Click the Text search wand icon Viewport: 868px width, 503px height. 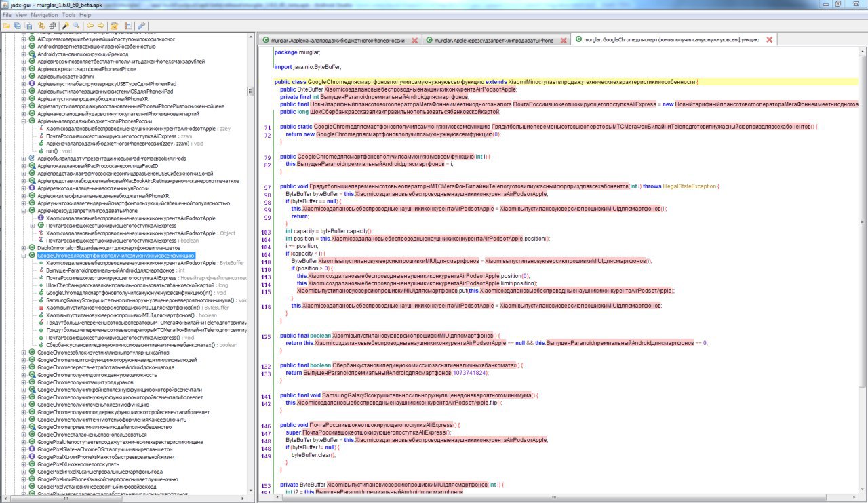66,26
